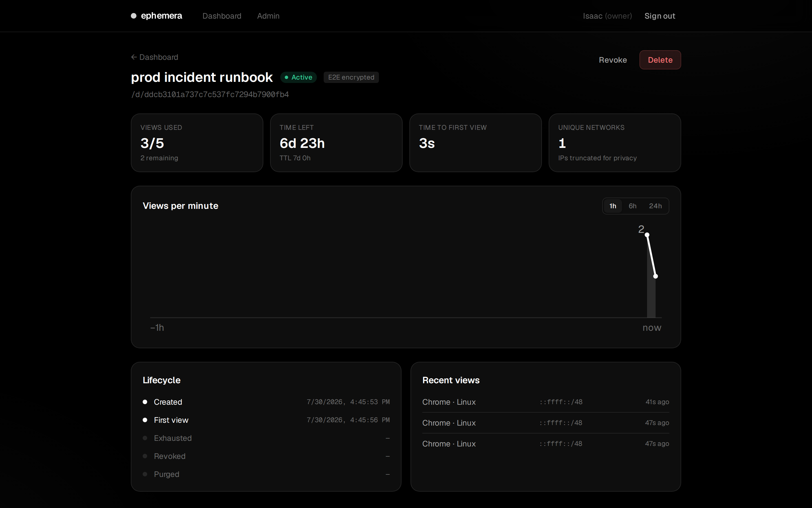The image size is (812, 508).
Task: Click the prod incident runbook title
Action: click(202, 77)
